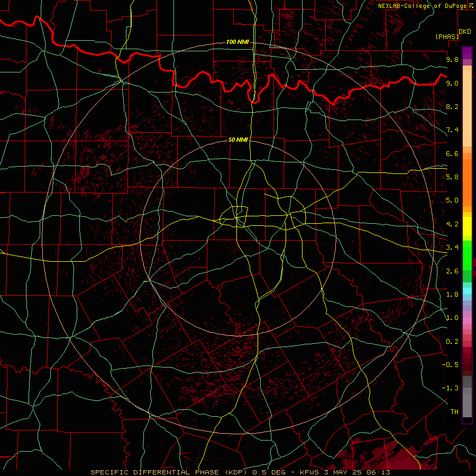Click the 50 NMI range ring label
The image size is (476, 476).
238,140
